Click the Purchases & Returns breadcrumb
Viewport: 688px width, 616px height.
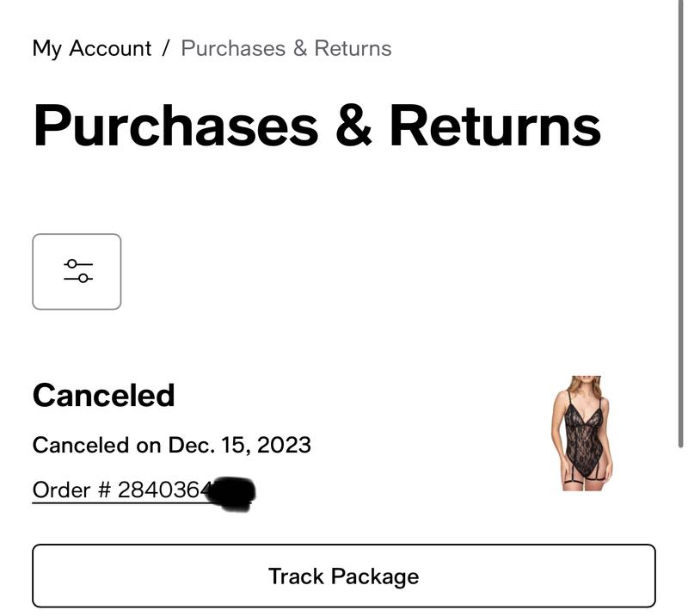[286, 48]
